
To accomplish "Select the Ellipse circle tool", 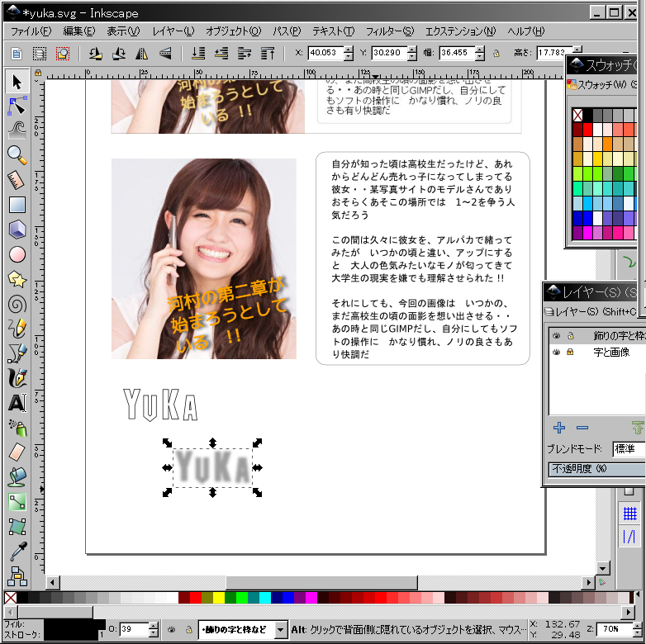I will click(17, 254).
